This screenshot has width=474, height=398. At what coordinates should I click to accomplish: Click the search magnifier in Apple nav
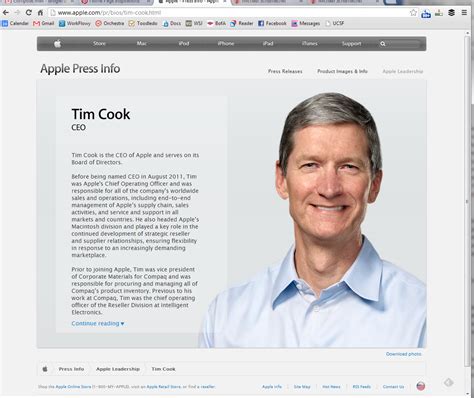[x=383, y=44]
